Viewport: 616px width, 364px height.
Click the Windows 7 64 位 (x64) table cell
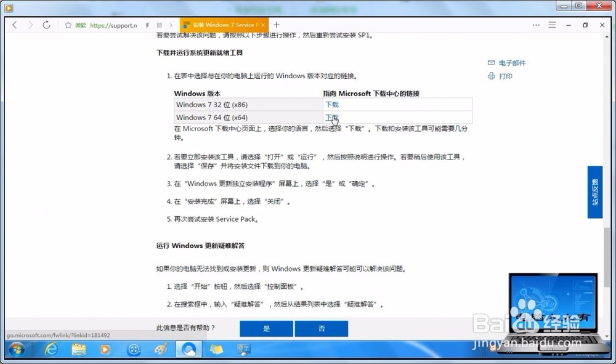[248, 118]
